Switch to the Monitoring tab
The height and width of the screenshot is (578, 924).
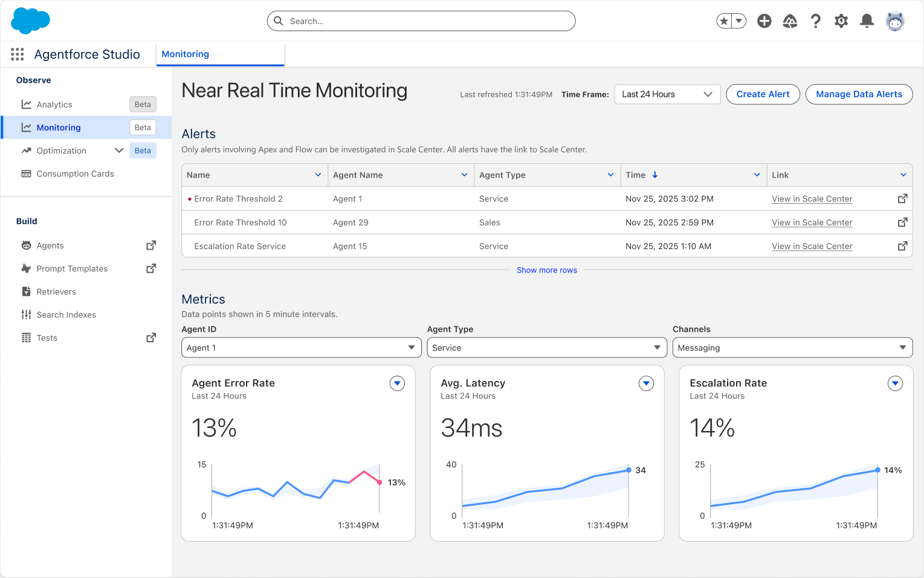tap(185, 54)
